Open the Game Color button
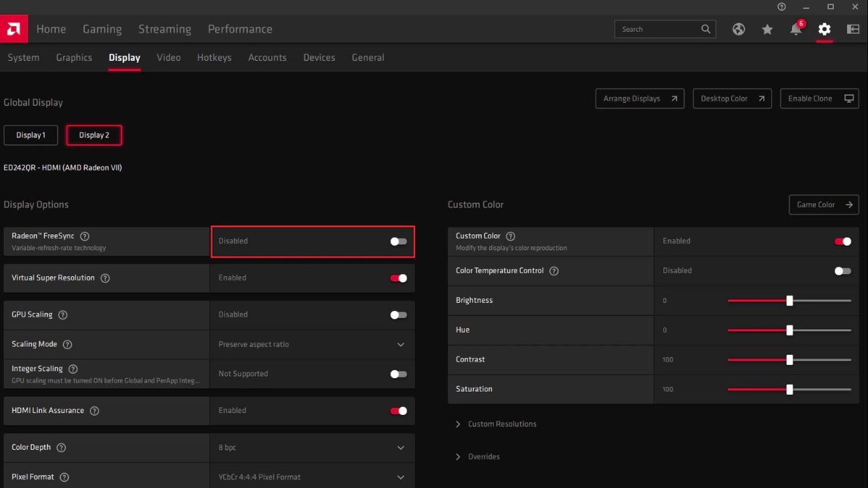Viewport: 868px width, 488px height. coord(824,205)
